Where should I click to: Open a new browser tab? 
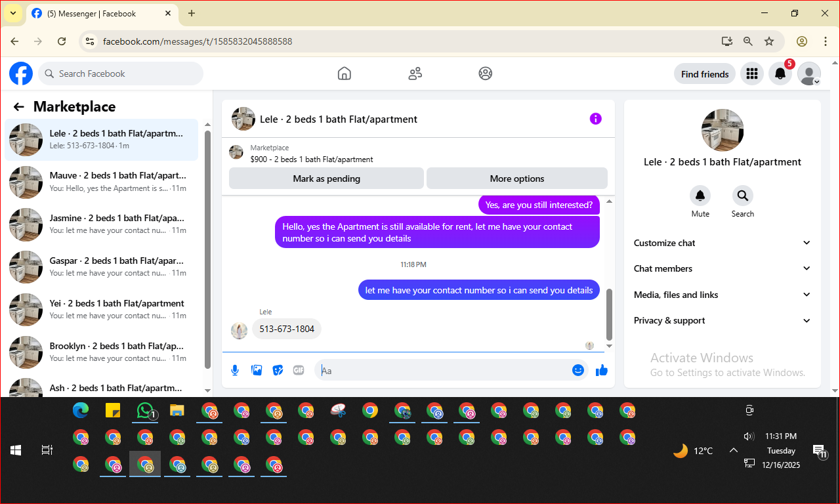[192, 13]
